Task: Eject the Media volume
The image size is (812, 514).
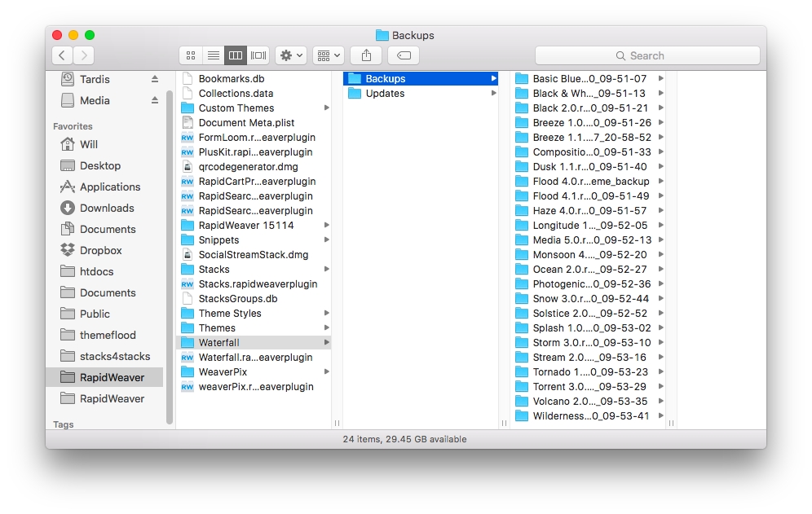Action: click(x=154, y=100)
